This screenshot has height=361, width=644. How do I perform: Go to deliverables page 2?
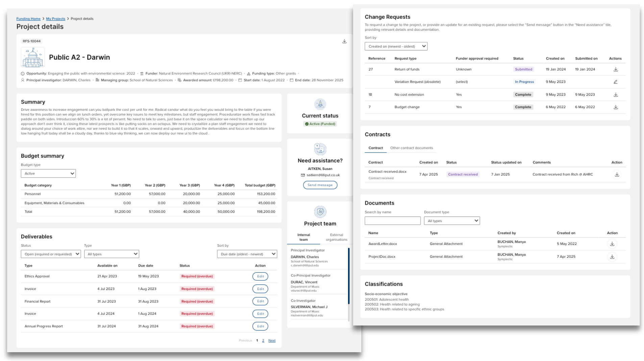pyautogui.click(x=263, y=341)
